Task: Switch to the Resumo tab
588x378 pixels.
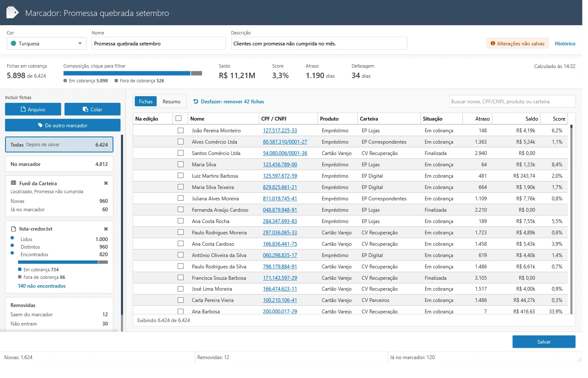Action: (171, 102)
